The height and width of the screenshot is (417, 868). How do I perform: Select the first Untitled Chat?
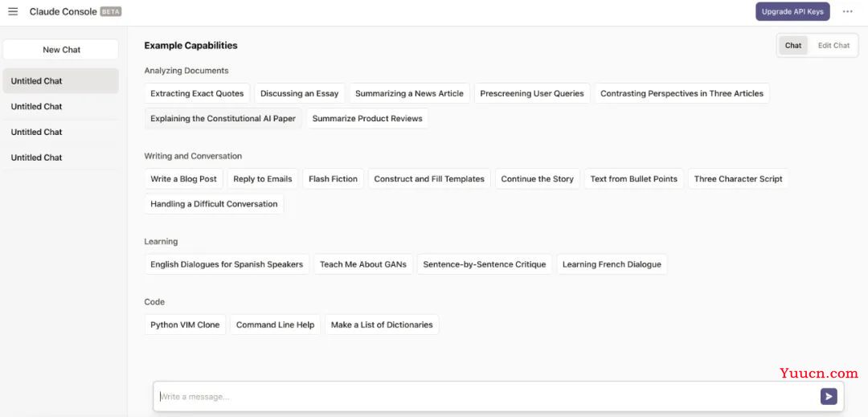point(60,80)
